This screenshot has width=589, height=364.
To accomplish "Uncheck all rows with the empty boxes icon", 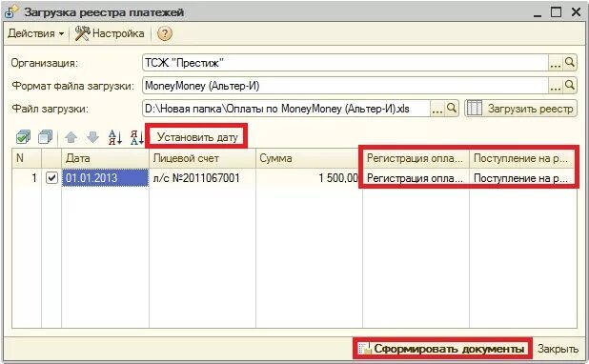I will click(x=46, y=137).
